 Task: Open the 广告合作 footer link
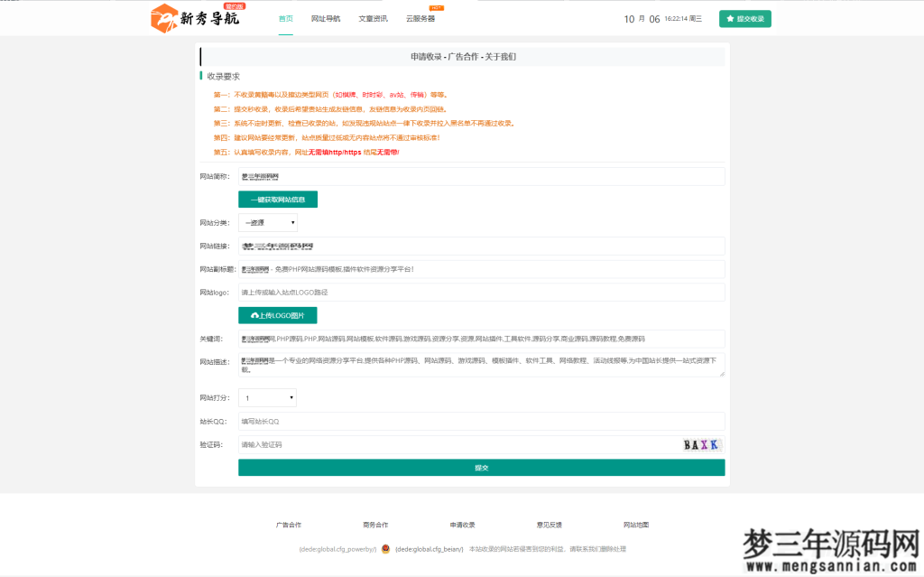288,524
